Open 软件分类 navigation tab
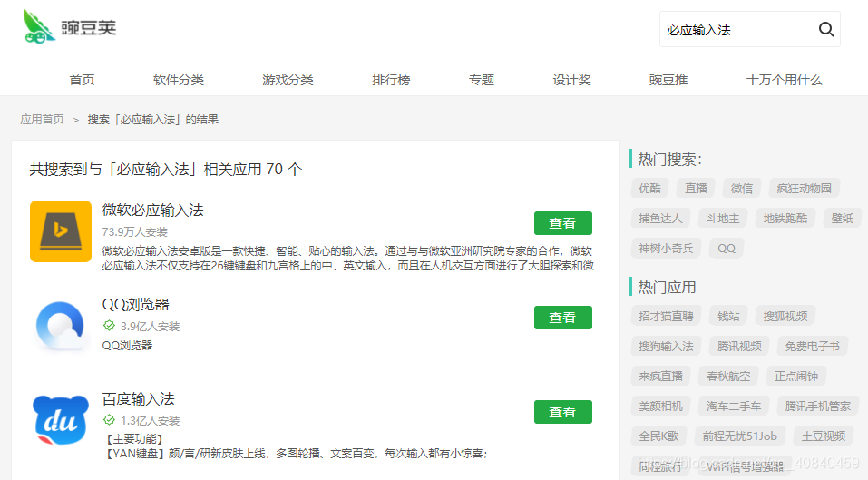This screenshot has width=868, height=480. tap(179, 80)
